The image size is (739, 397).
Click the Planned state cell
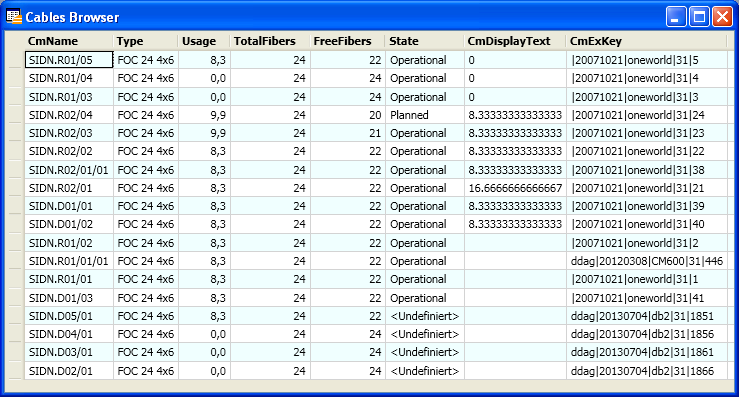coord(425,115)
